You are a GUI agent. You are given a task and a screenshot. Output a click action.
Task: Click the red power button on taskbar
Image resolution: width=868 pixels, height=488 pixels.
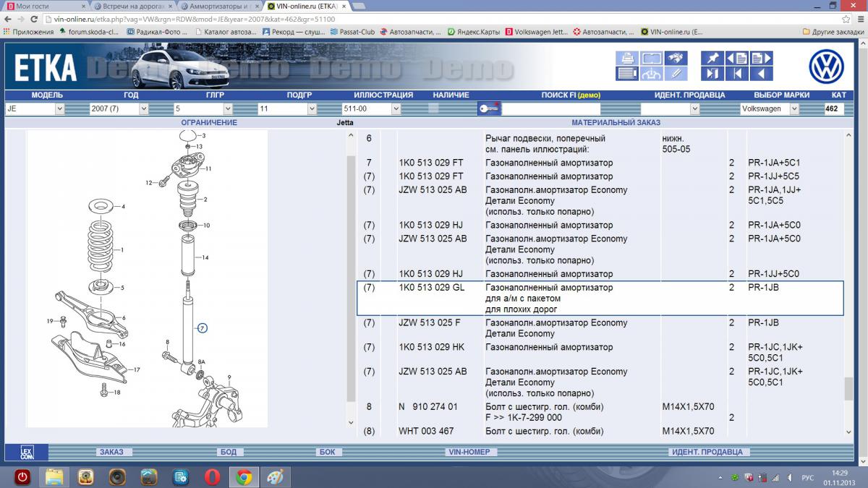tap(22, 477)
